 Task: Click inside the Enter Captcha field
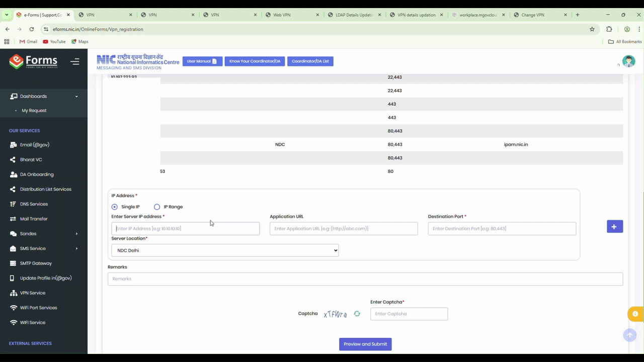[409, 314]
